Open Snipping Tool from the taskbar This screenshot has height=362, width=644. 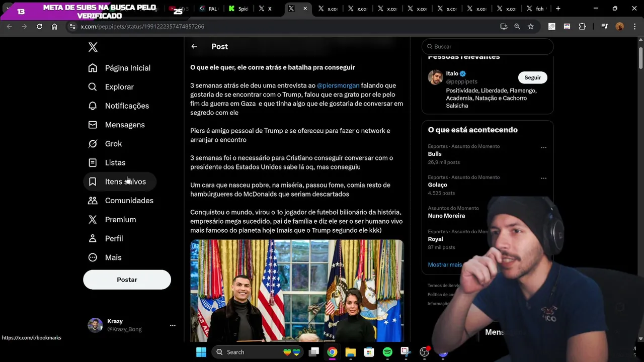[406, 352]
